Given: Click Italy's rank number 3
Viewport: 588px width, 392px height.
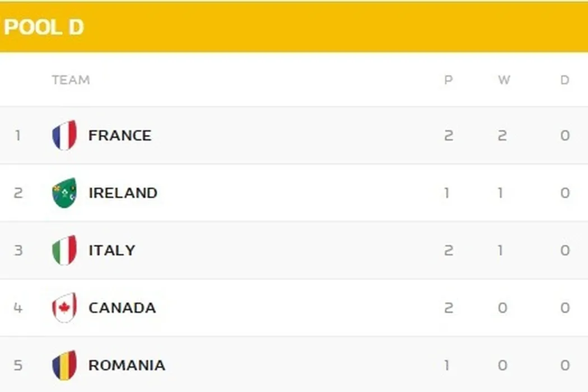Looking at the screenshot, I should click(x=18, y=250).
